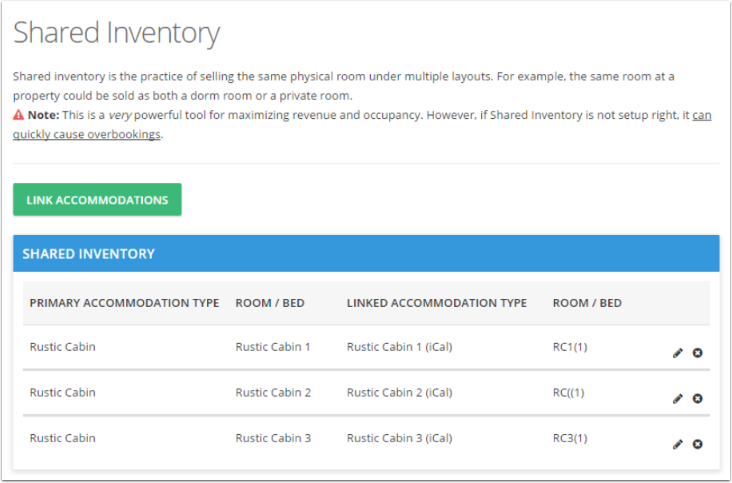732x483 pixels.
Task: Select the 'Rustic Cabin 2 (iCal)' cell
Action: (x=400, y=392)
